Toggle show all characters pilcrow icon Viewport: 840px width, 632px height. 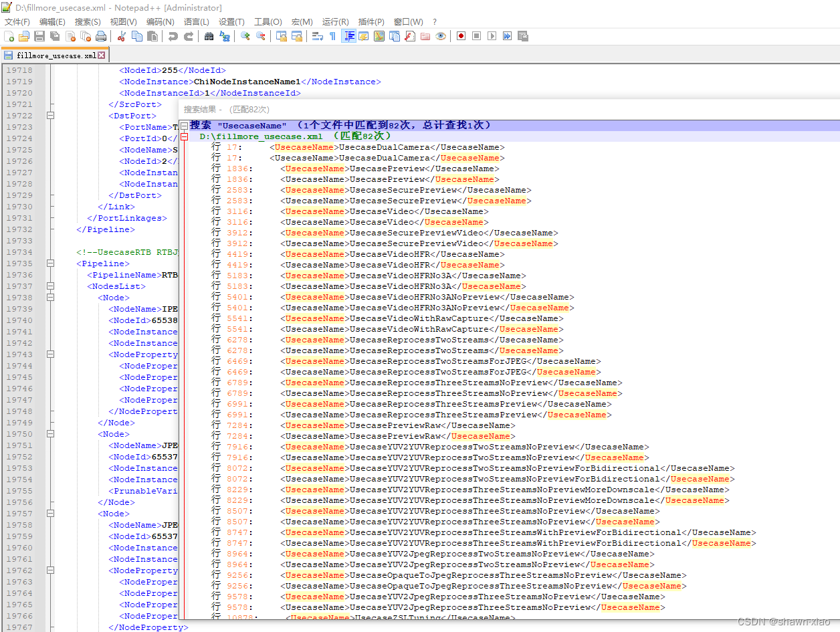pos(333,36)
